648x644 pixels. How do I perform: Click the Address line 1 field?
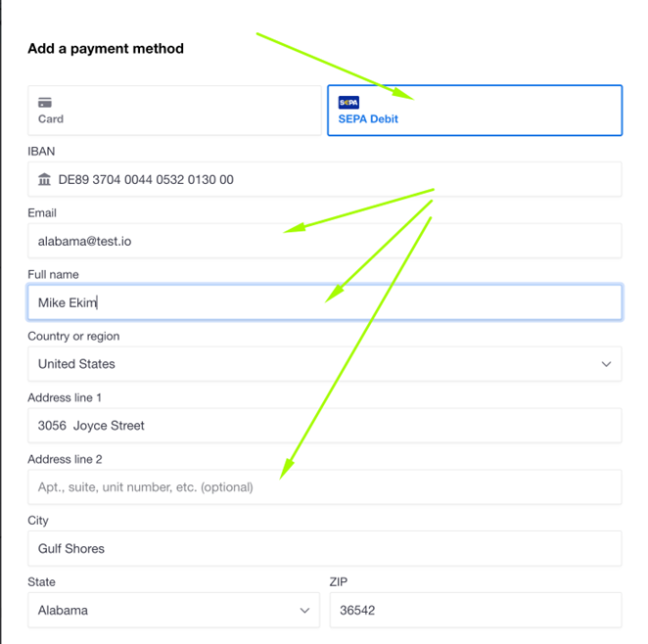tap(324, 426)
